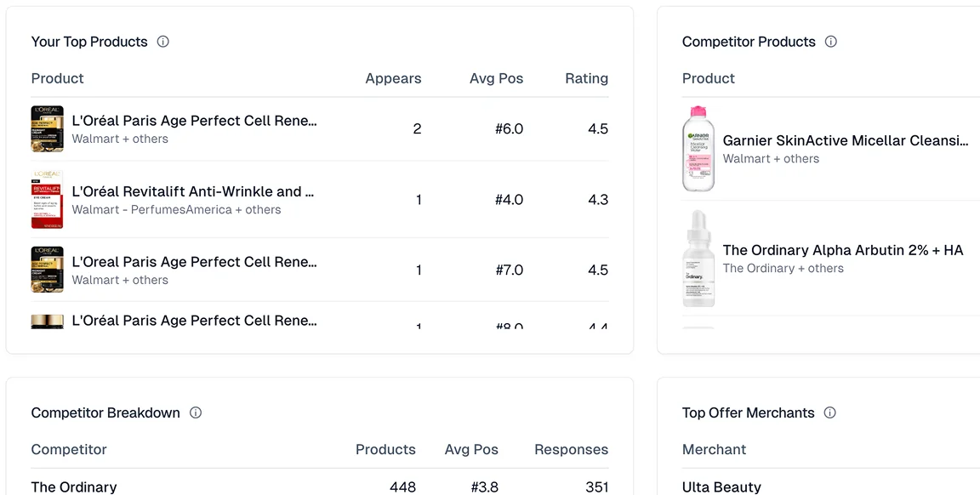The width and height of the screenshot is (980, 495).
Task: Click the info icon beside Top Offer Merchants
Action: coord(829,412)
